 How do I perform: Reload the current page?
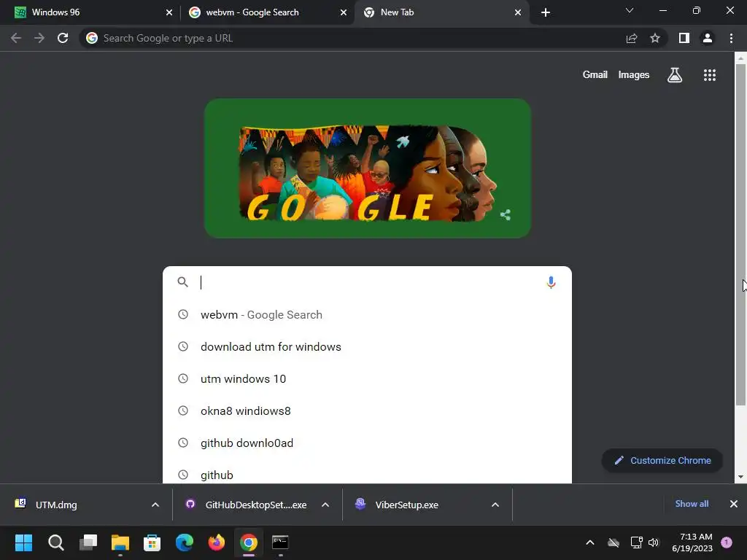pyautogui.click(x=63, y=38)
